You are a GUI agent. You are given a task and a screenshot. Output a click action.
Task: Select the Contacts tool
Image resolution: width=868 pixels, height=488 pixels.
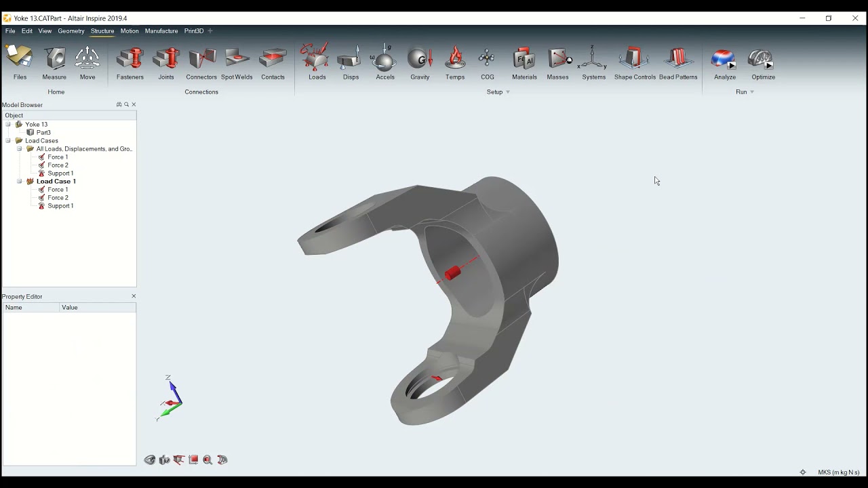273,62
